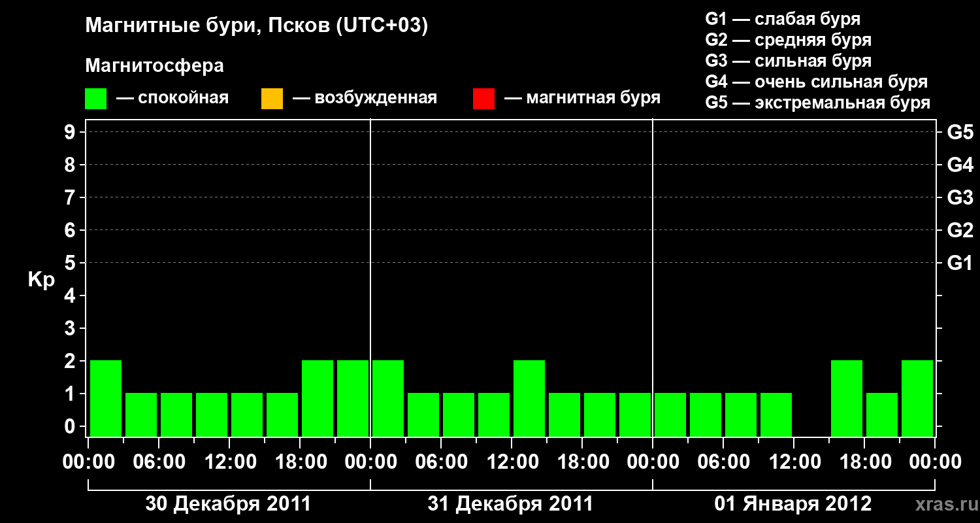
Task: Click the 03:00–06:00 bar on 30 December
Action: (141, 414)
